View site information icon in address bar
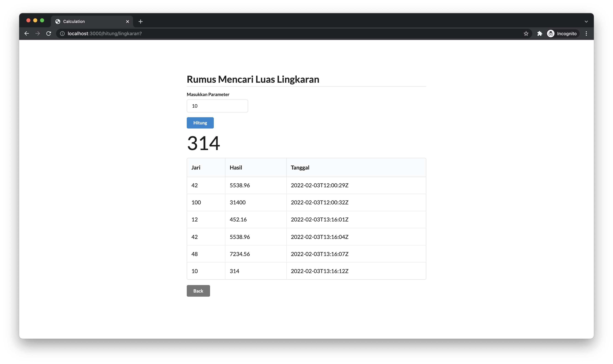 tap(62, 34)
